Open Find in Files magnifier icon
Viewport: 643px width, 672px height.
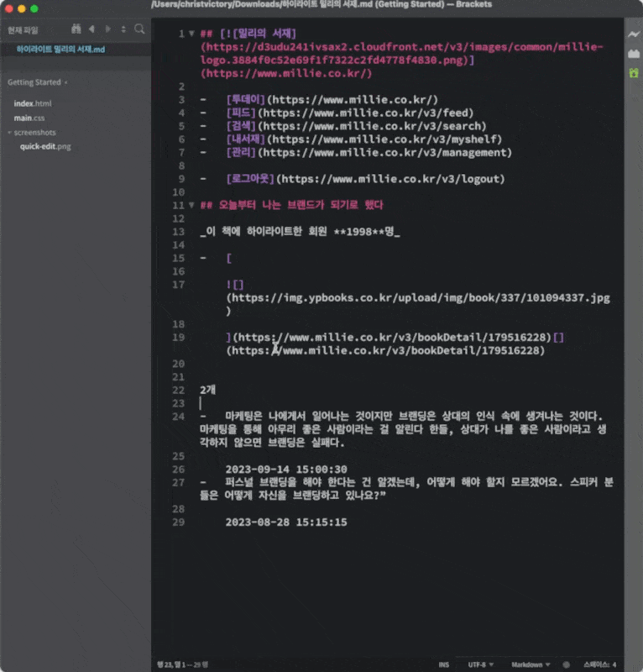pyautogui.click(x=139, y=29)
